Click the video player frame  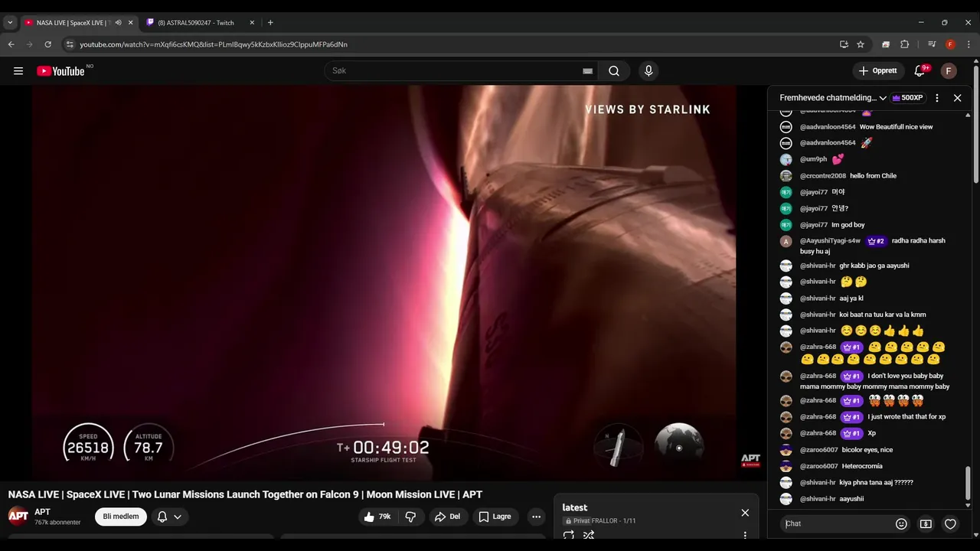pyautogui.click(x=384, y=282)
